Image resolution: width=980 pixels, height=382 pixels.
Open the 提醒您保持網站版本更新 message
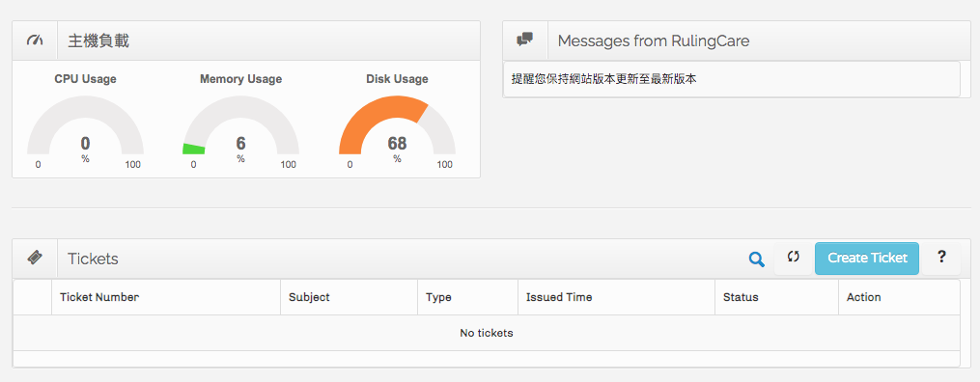point(603,80)
